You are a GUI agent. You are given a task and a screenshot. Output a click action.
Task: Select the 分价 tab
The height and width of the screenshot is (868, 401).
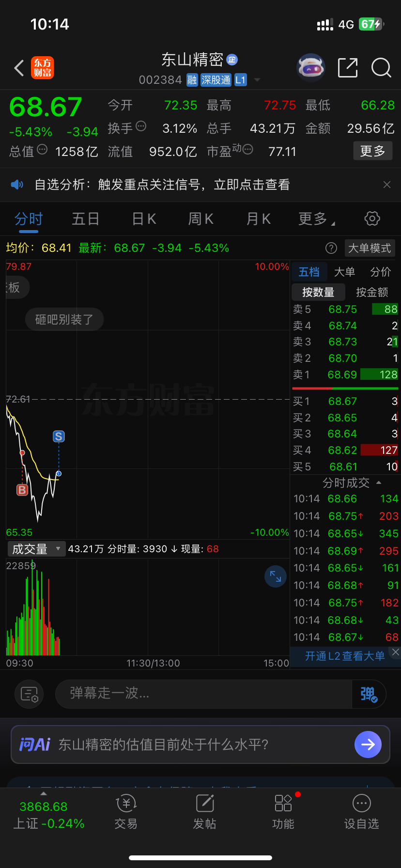point(381,272)
